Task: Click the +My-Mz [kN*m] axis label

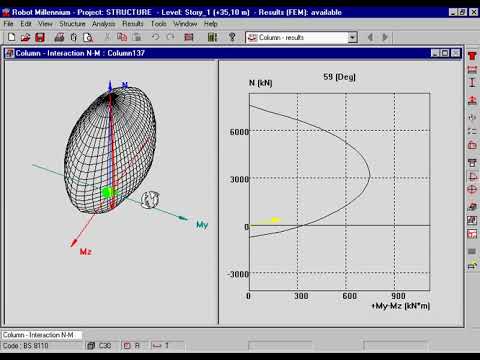Action: (401, 306)
